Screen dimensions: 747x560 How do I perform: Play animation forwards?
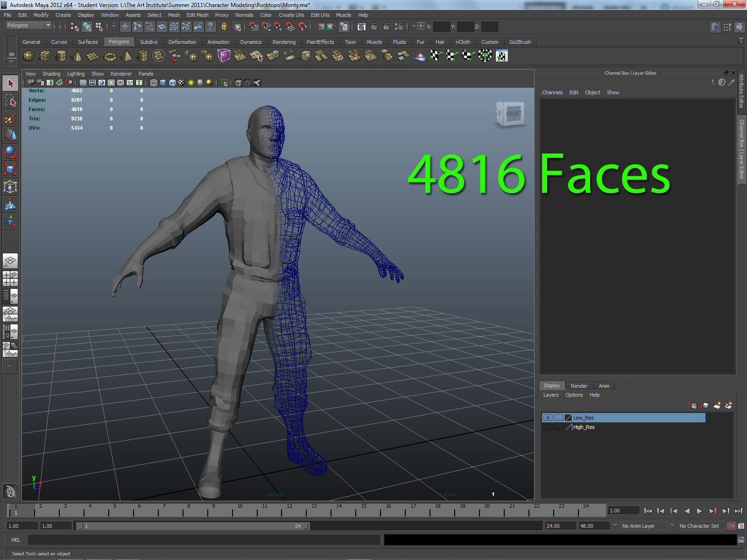tap(699, 511)
